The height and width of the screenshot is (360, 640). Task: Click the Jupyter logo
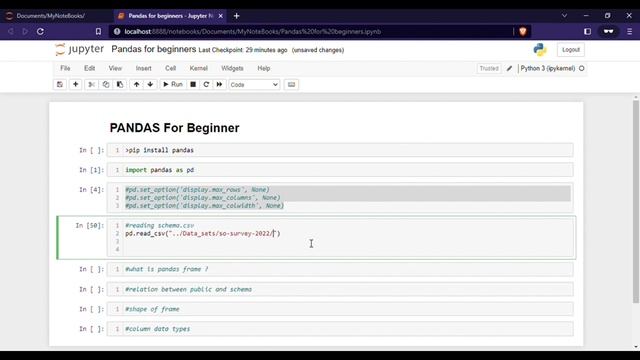point(80,49)
